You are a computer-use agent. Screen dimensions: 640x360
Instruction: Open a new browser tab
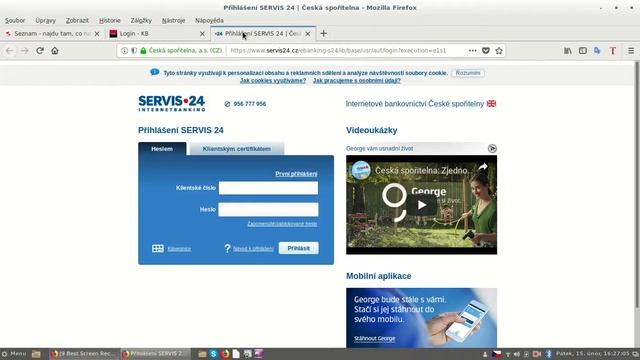pyautogui.click(x=324, y=33)
